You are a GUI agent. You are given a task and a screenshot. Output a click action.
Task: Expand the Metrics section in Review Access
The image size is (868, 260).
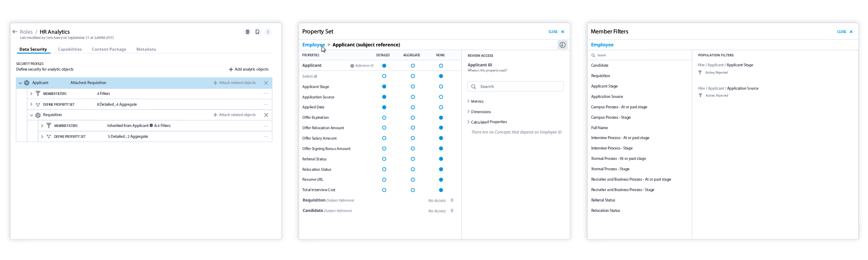coord(477,101)
